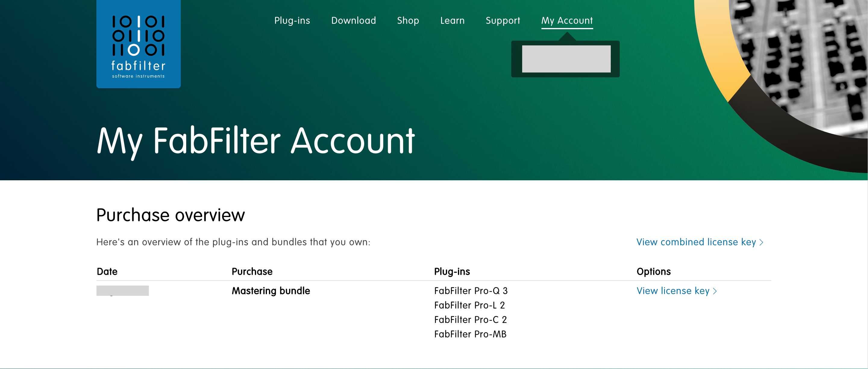This screenshot has width=868, height=369.
Task: Navigate to Support
Action: [x=503, y=20]
